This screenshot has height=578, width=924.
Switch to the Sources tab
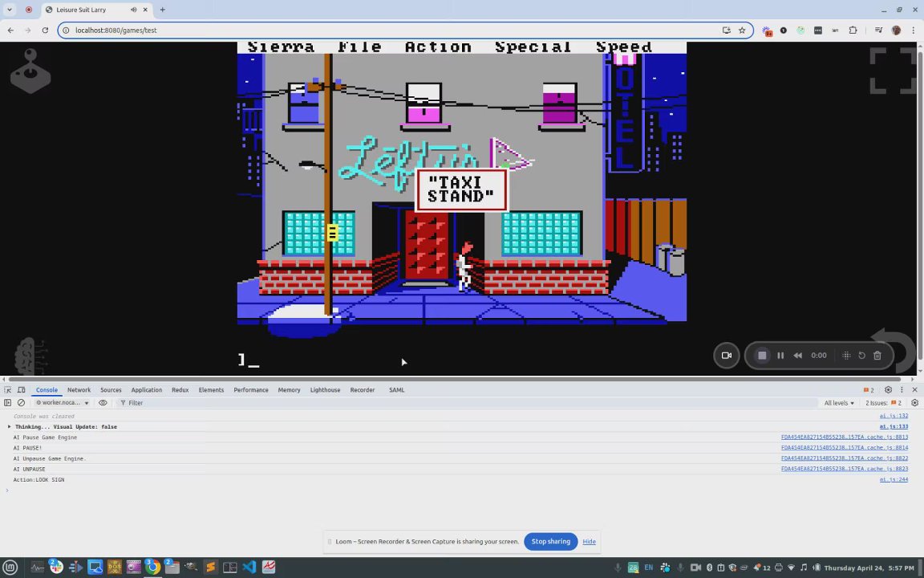point(111,390)
